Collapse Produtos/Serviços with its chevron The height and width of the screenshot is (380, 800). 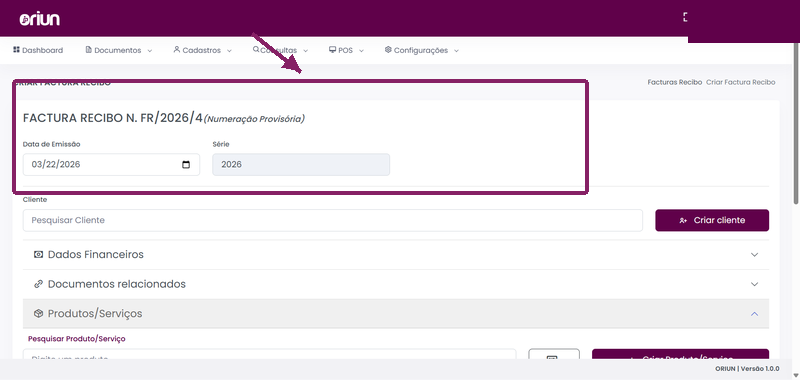[755, 314]
